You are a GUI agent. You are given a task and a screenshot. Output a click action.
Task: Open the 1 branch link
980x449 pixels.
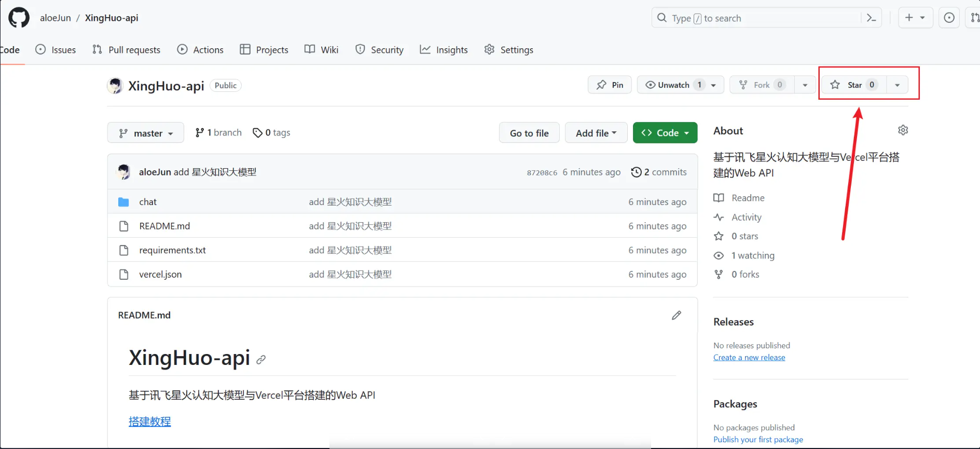(218, 133)
